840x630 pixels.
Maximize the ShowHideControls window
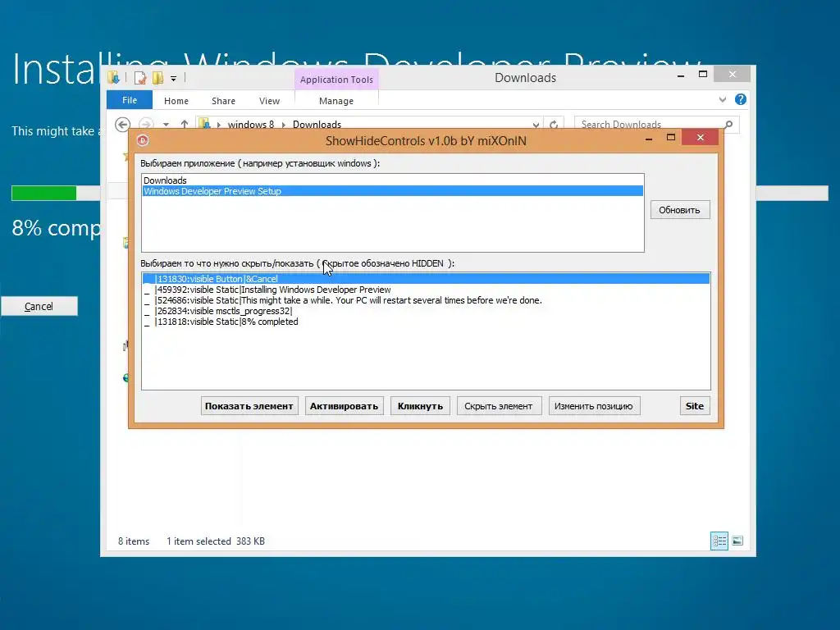coord(671,138)
